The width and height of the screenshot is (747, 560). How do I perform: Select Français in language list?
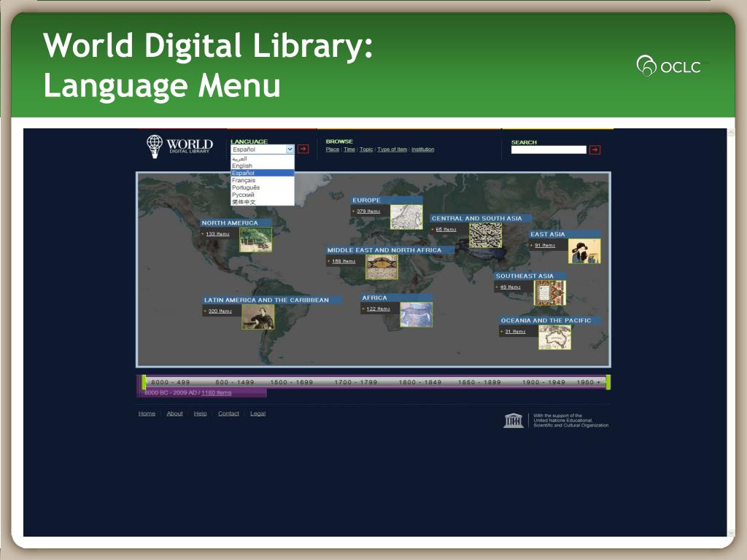coord(263,181)
